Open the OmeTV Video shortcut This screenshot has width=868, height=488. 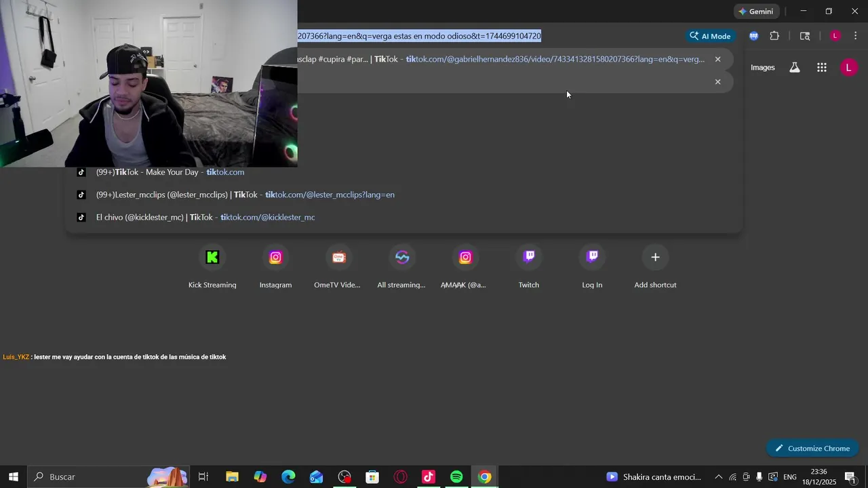(x=338, y=266)
